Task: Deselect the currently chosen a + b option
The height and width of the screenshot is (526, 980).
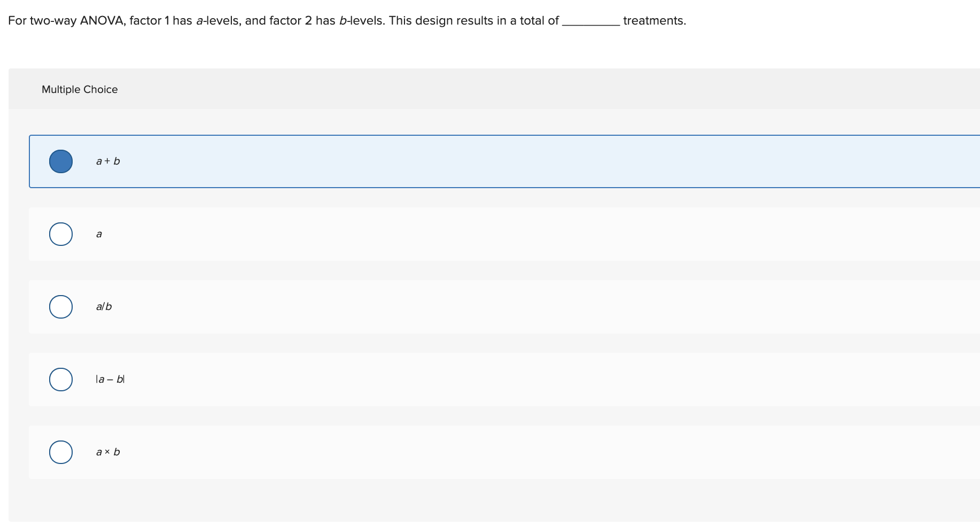Action: 60,161
